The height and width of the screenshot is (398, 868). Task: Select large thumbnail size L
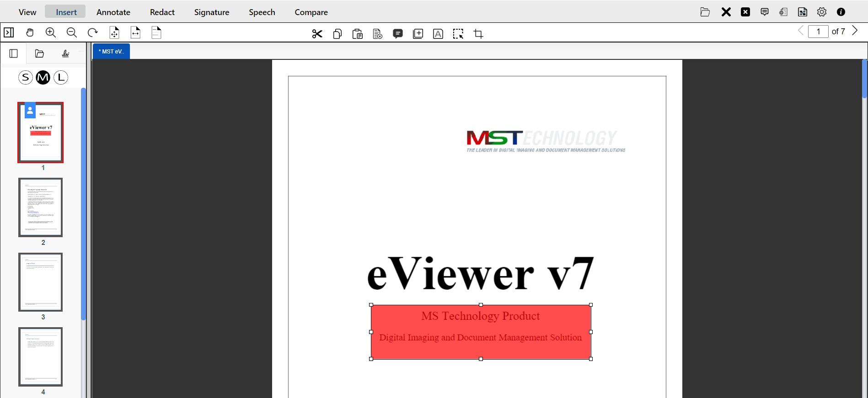coord(61,77)
